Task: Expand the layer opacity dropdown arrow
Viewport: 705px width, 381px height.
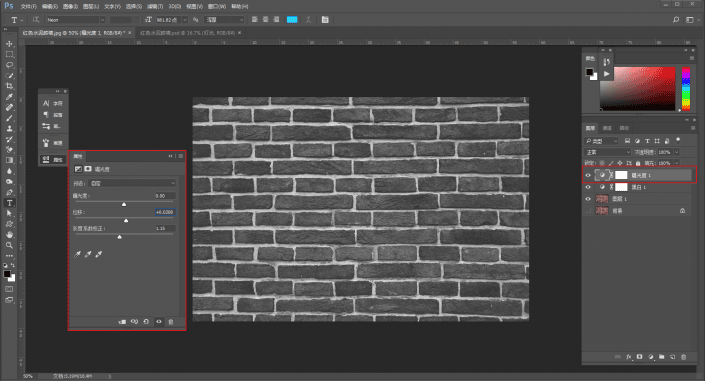Action: (x=677, y=152)
